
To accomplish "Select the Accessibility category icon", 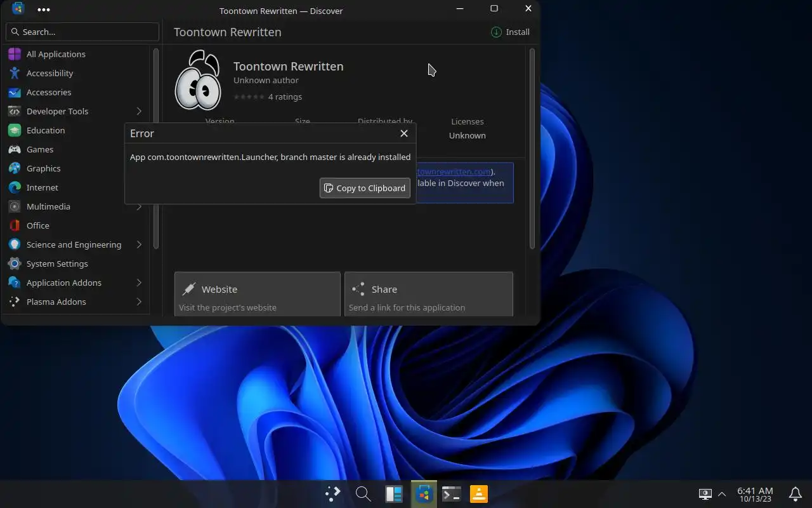I will [x=15, y=73].
